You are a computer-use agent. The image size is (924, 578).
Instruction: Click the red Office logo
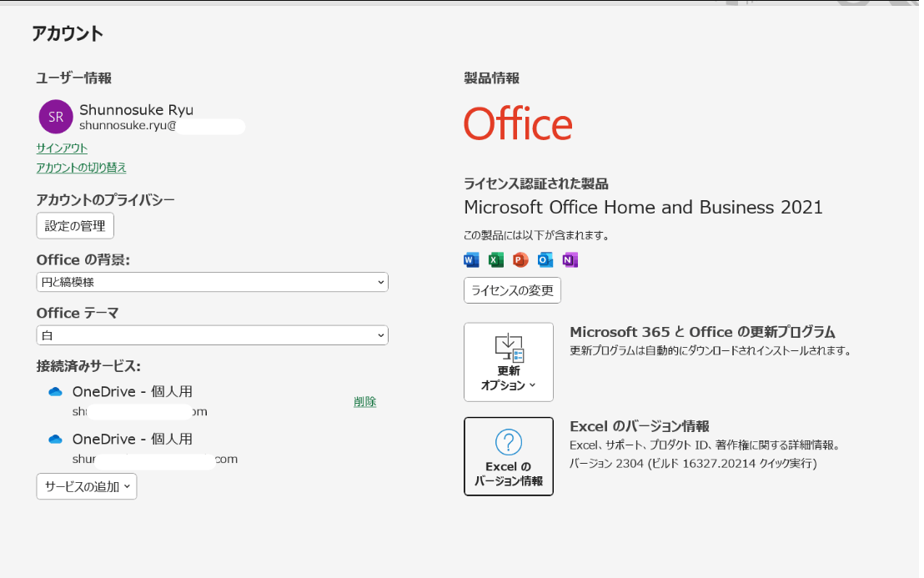click(x=518, y=123)
